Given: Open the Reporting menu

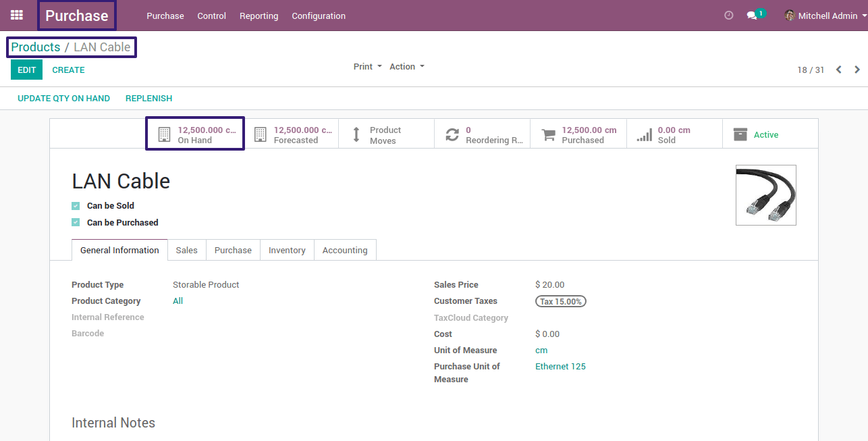Looking at the screenshot, I should (259, 16).
